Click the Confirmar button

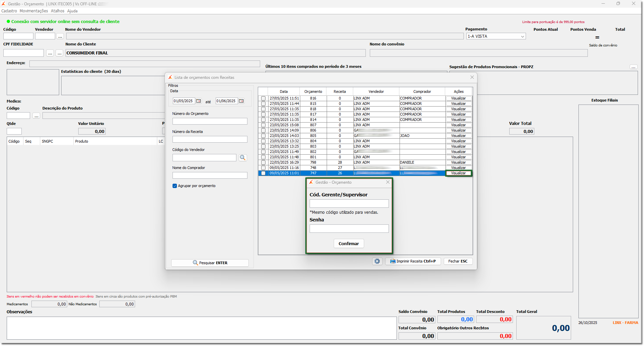(349, 243)
